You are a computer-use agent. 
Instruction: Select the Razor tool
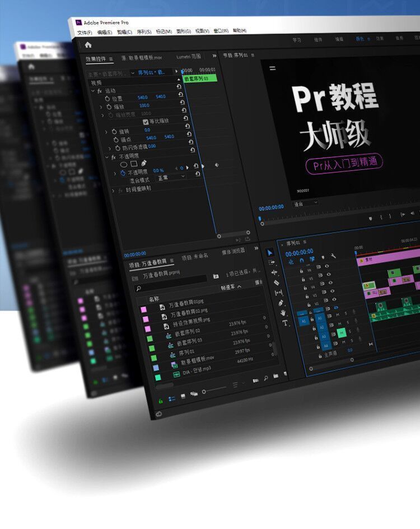[x=276, y=282]
